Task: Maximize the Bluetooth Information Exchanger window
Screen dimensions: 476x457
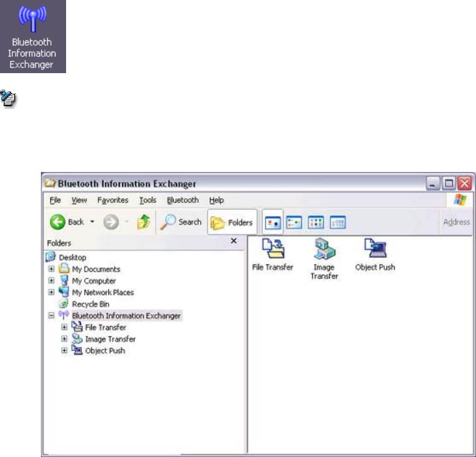Action: 449,184
